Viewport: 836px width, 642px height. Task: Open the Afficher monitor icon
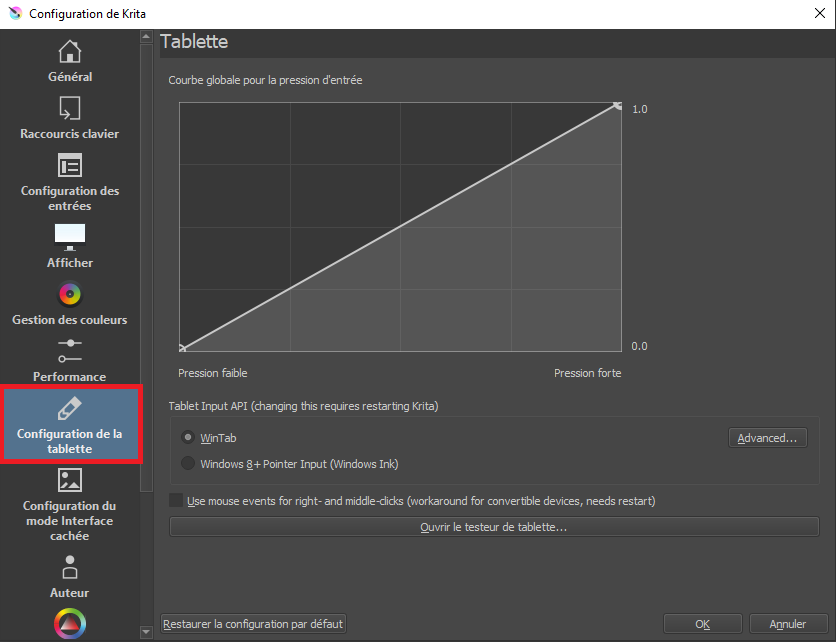pos(70,237)
